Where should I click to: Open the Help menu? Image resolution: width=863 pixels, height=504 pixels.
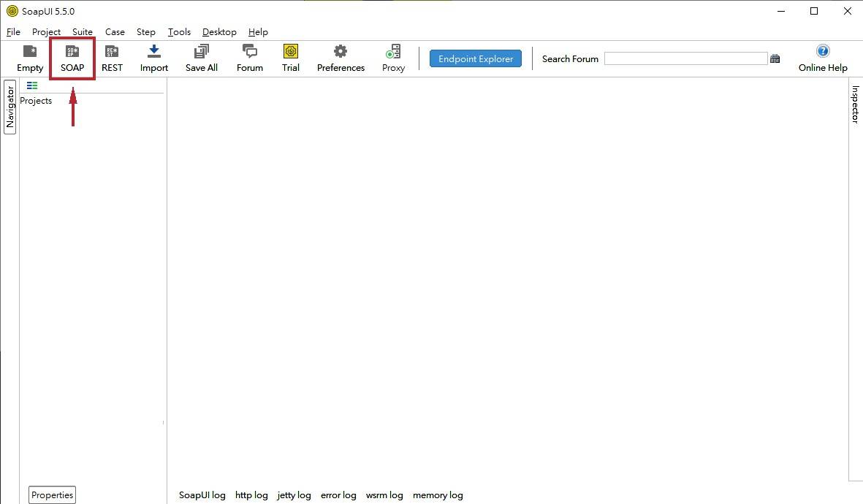(x=258, y=32)
